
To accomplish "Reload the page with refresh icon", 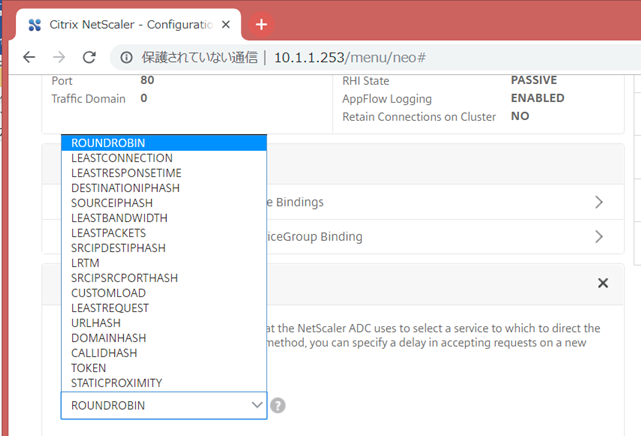I will pyautogui.click(x=89, y=57).
